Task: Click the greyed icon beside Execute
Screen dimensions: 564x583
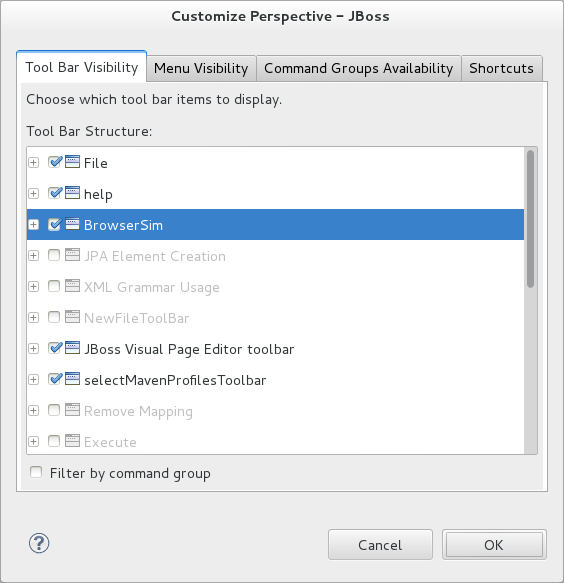Action: click(72, 441)
